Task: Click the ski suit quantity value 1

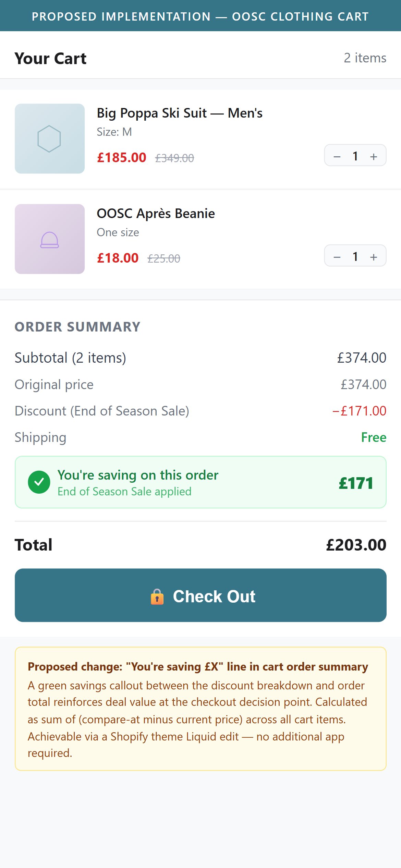Action: 355,156
